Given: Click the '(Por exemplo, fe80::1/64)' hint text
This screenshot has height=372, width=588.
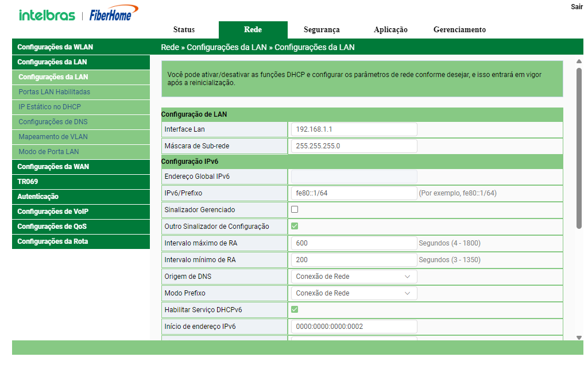Looking at the screenshot, I should coord(458,193).
